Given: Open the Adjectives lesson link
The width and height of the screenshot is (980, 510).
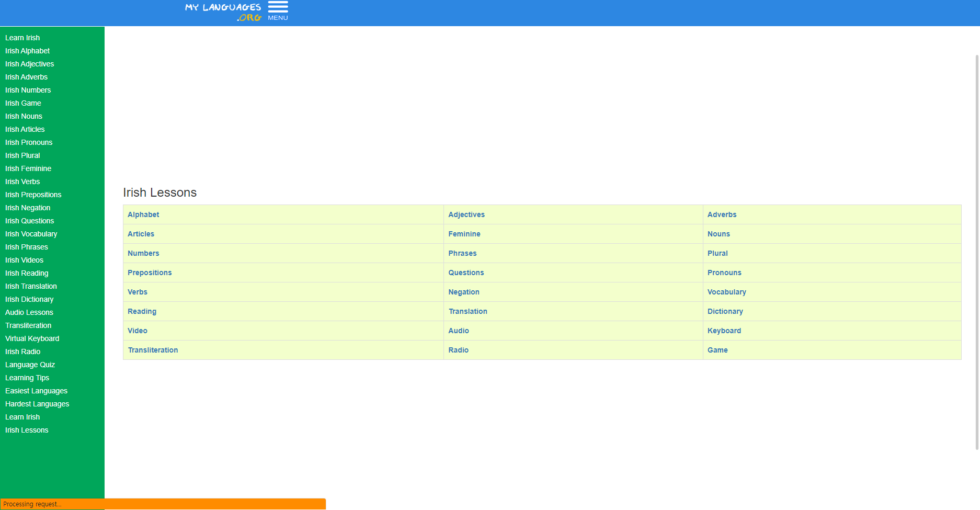Looking at the screenshot, I should tap(466, 214).
